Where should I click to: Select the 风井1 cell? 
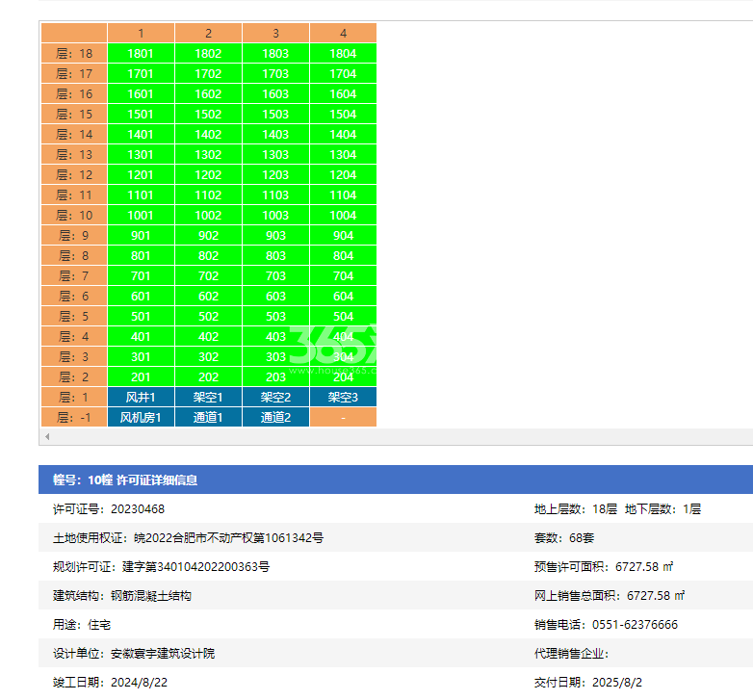(141, 397)
